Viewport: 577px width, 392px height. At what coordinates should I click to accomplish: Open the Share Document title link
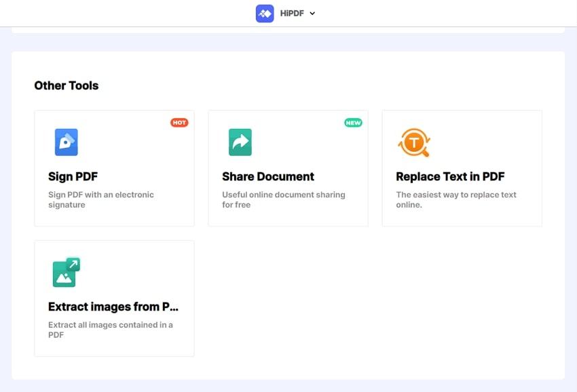click(268, 176)
